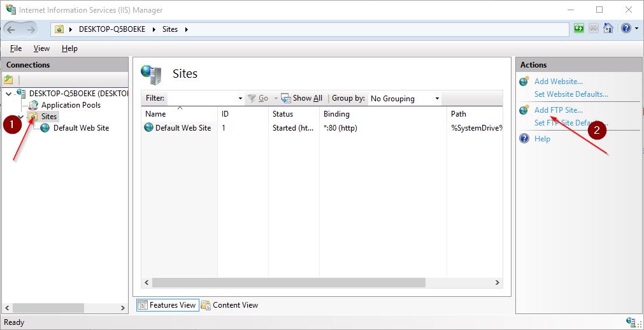
Task: Click the Content View icon
Action: click(206, 305)
